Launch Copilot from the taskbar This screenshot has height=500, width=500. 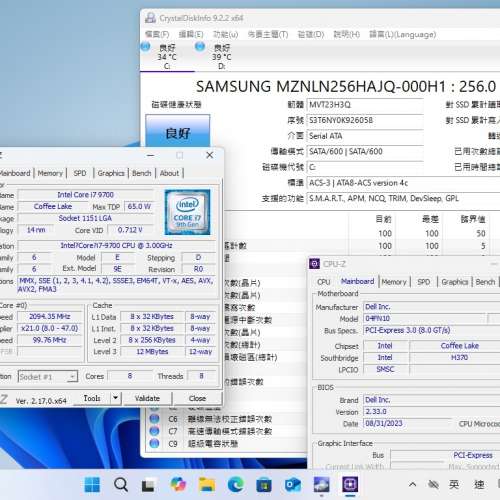coord(178,484)
